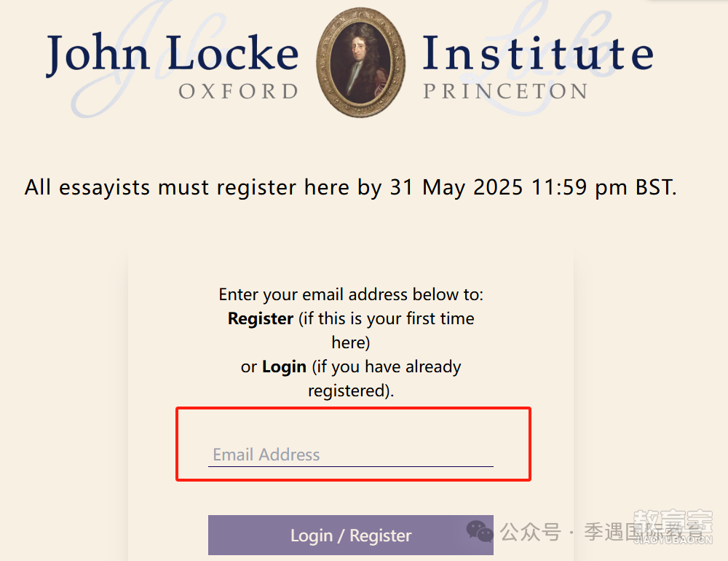The height and width of the screenshot is (561, 728).
Task: Click the bold "Register" word in the instructions
Action: point(261,318)
